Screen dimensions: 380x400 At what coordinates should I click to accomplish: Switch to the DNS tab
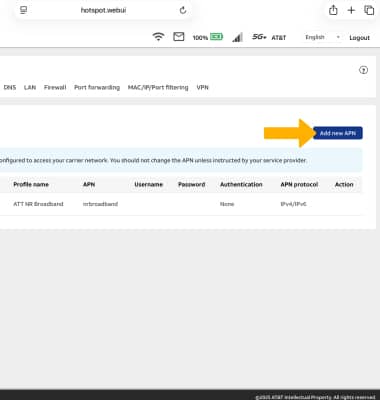pos(10,87)
